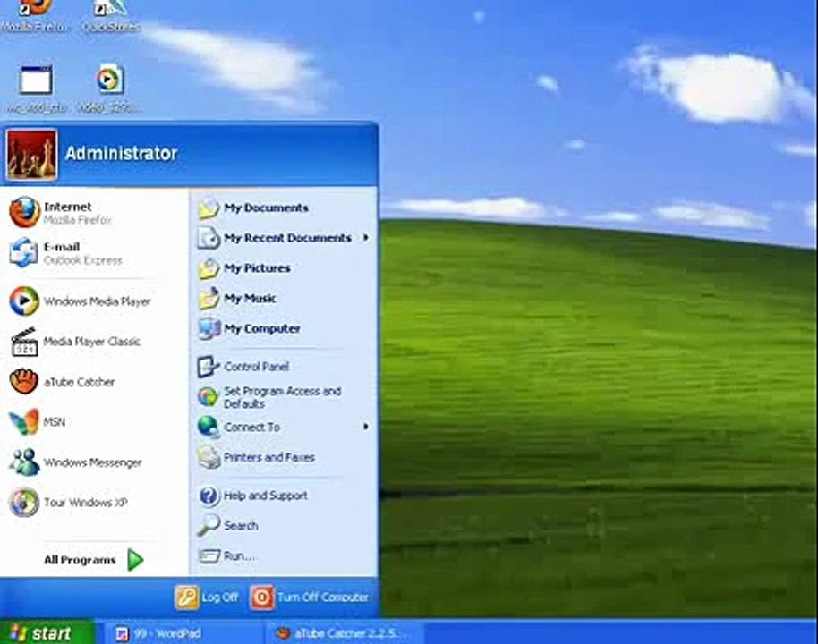
Task: Click Set Program Access and Defaults icon
Action: [x=209, y=397]
